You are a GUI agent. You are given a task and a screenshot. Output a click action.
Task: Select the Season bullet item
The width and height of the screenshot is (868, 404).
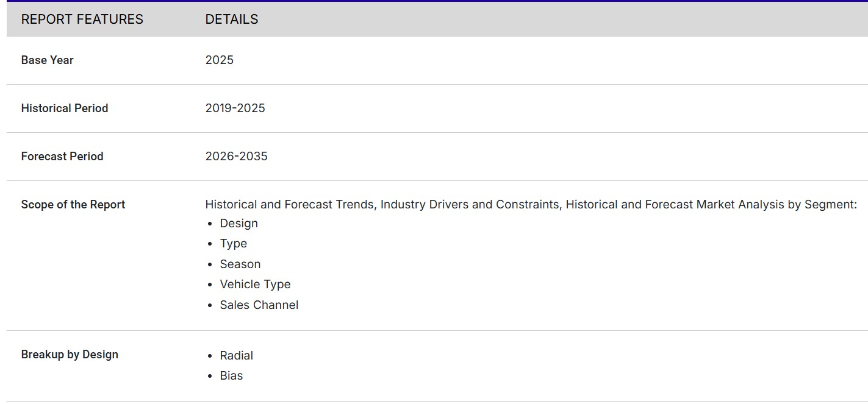click(x=240, y=264)
